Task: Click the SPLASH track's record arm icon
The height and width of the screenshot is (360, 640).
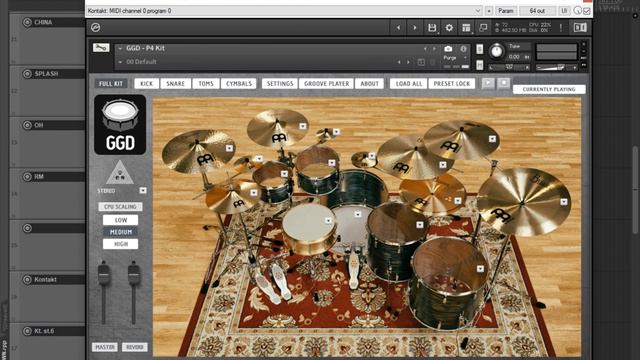Action: 27,74
